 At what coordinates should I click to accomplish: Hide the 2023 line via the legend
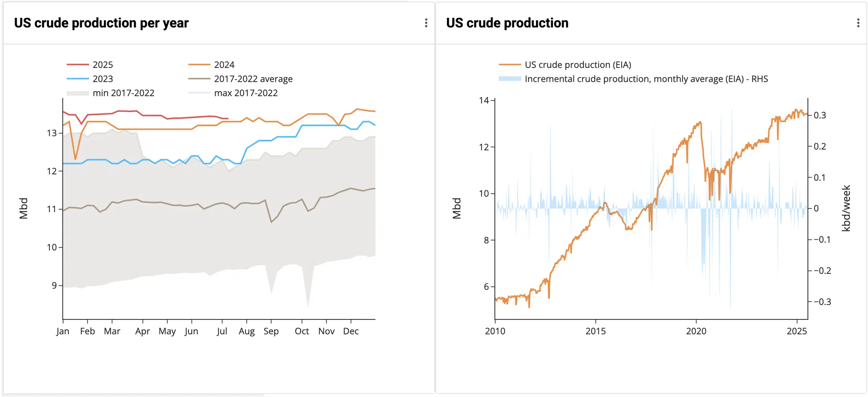pyautogui.click(x=90, y=79)
